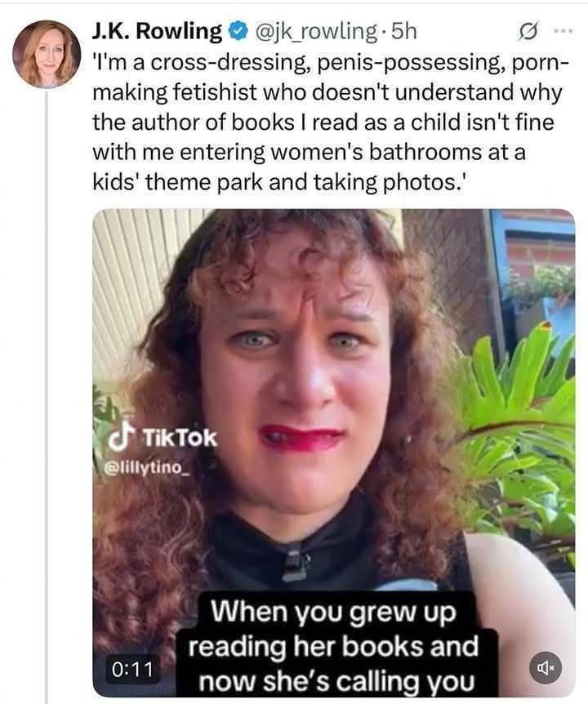Click the caption line "reading her books and"
588x704 pixels.
click(333, 647)
